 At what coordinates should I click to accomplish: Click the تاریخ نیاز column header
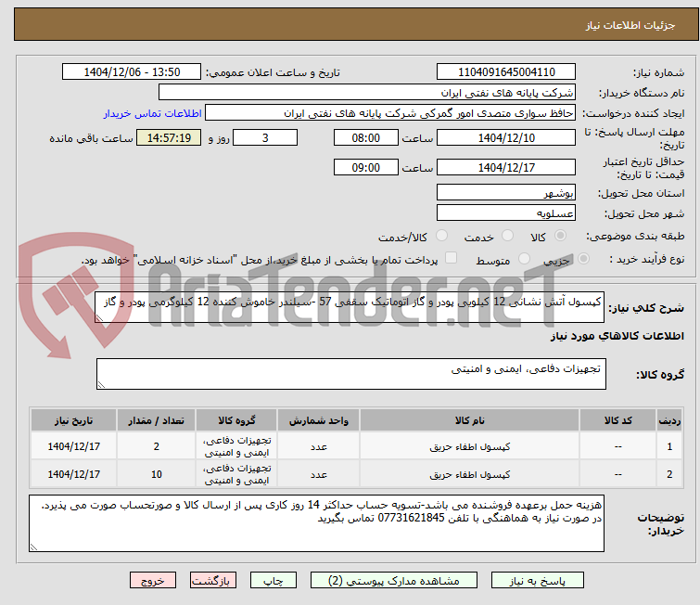pos(73,420)
